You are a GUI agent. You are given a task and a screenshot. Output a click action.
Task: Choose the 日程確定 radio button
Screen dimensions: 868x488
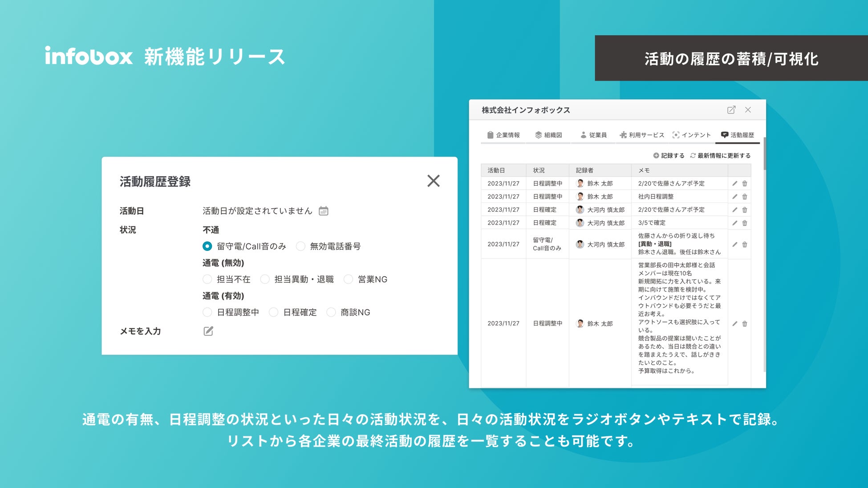coord(274,312)
